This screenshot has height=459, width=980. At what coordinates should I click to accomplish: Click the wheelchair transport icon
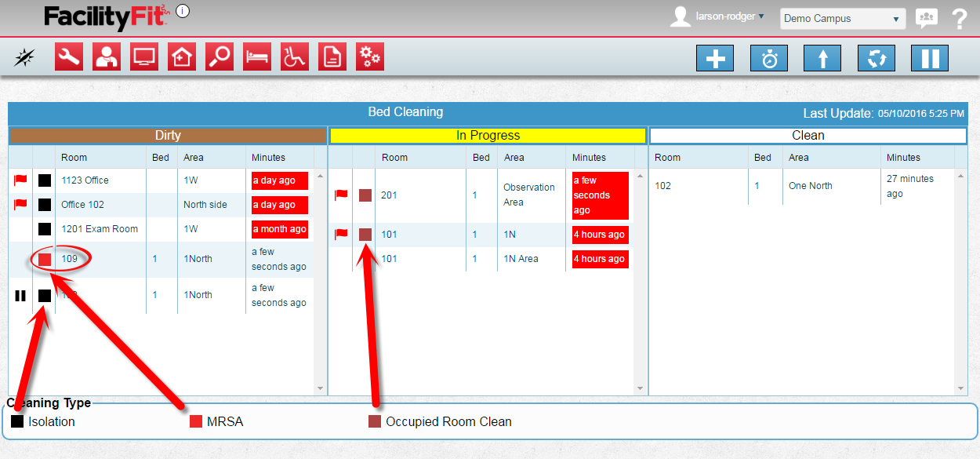point(295,57)
